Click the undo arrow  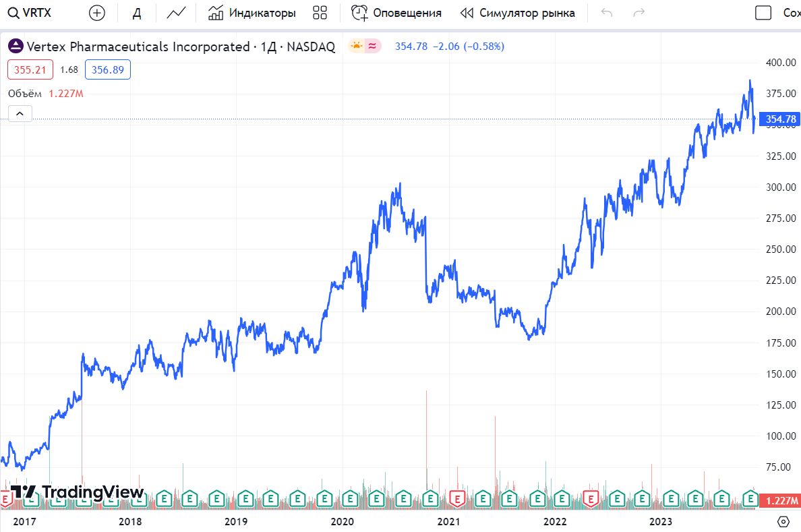click(x=607, y=13)
